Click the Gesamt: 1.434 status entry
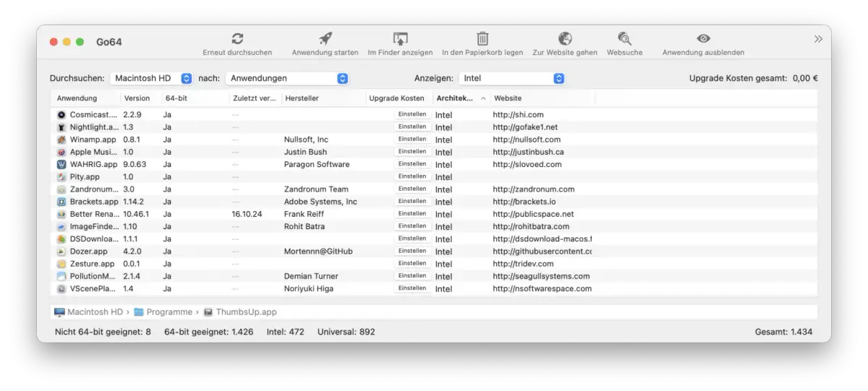Image resolution: width=868 pixels, height=391 pixels. tap(783, 332)
